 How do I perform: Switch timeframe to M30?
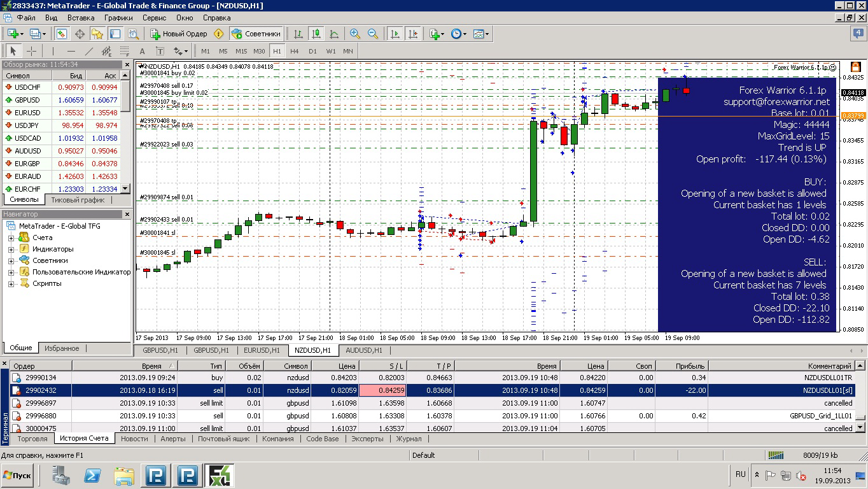click(259, 51)
